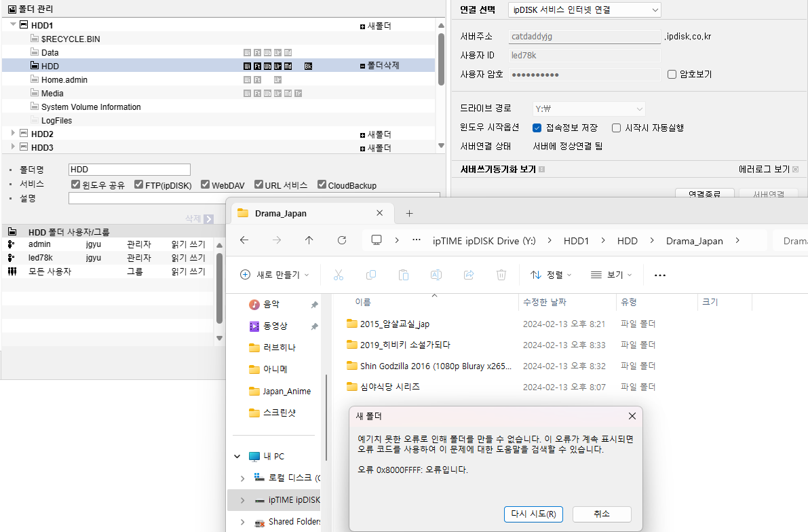Select the Drama_Japan tab
Image resolution: width=808 pixels, height=532 pixels.
[x=311, y=214]
